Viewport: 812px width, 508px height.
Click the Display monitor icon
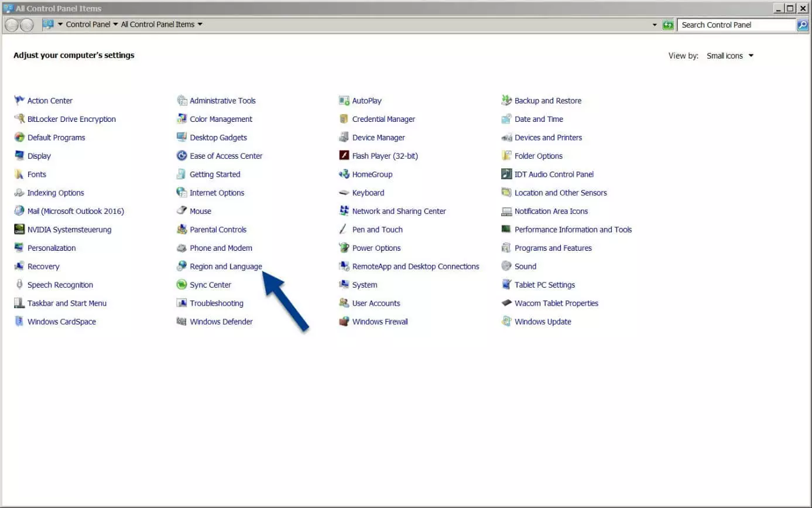19,156
